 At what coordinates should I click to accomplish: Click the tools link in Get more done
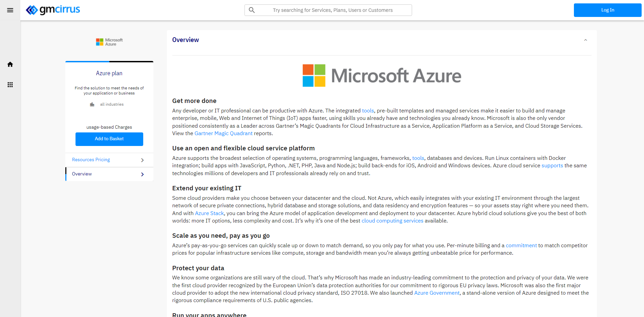[368, 111]
